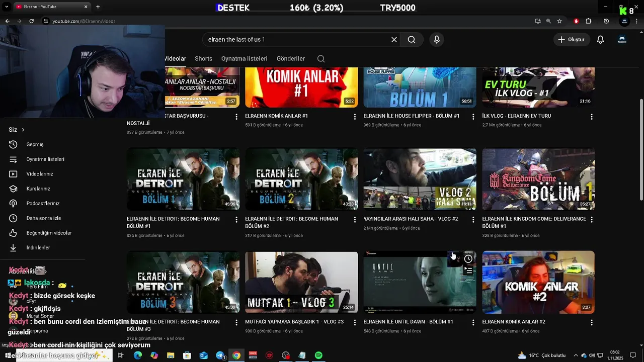Open Beğendiğim videolar list
Screen dimensions: 644x362
49,233
